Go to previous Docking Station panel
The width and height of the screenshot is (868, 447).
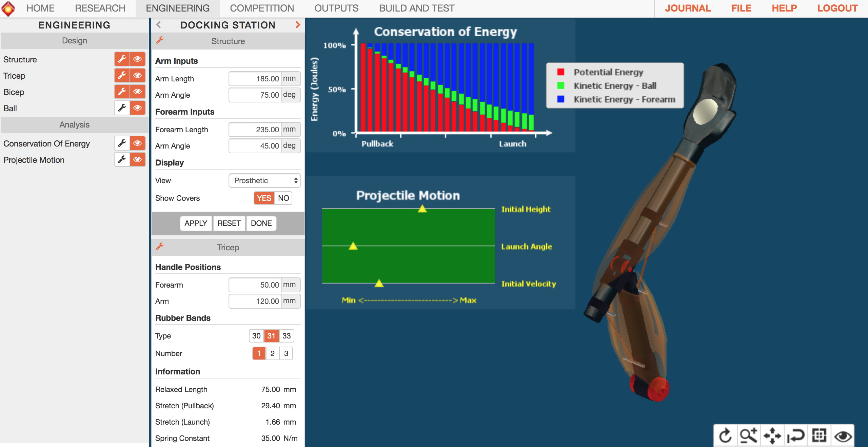pos(158,25)
